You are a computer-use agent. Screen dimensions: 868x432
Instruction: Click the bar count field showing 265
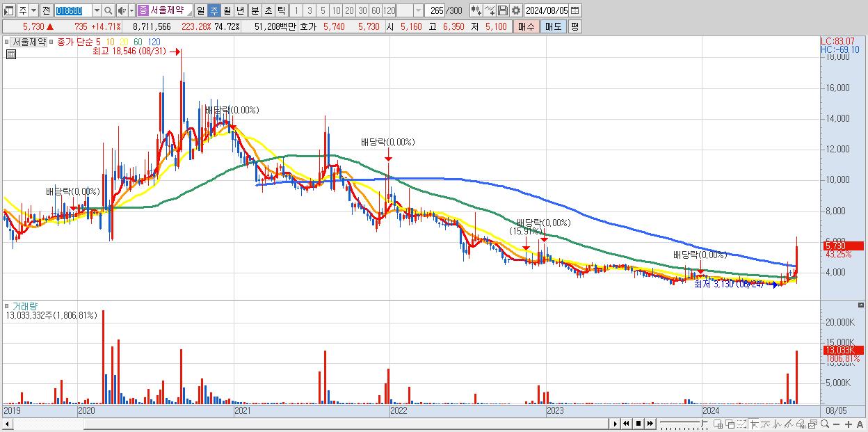(x=436, y=10)
